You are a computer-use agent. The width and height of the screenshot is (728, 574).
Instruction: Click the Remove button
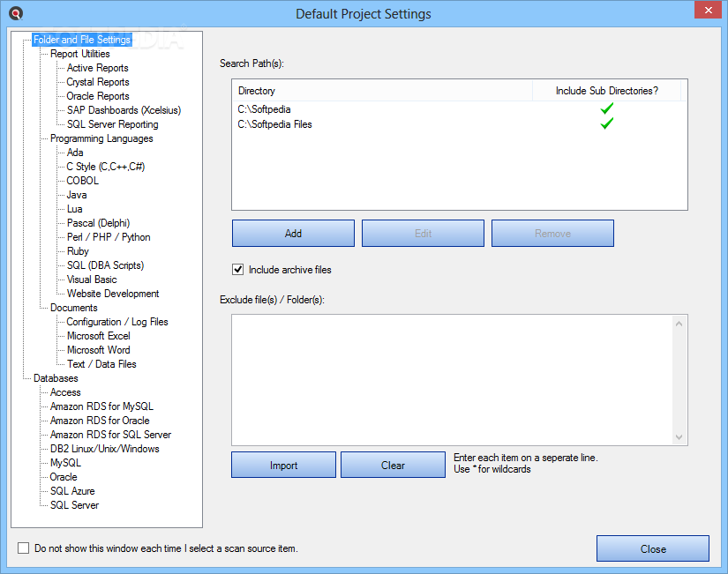click(552, 234)
